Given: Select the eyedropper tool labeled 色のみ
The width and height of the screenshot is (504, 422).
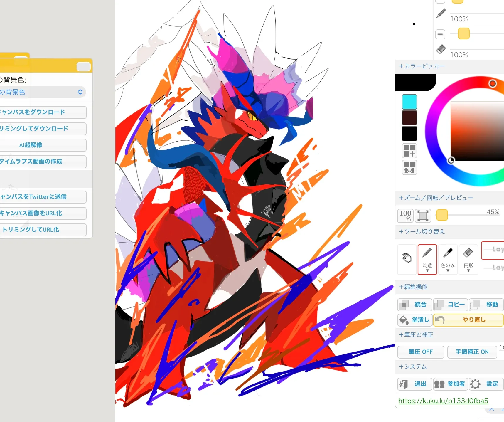Looking at the screenshot, I should 448,259.
